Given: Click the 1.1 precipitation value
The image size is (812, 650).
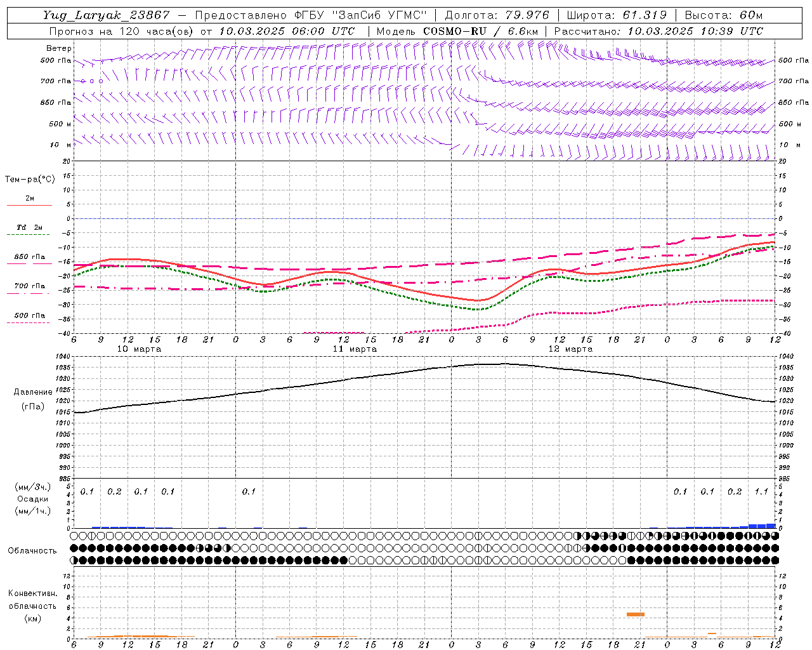Looking at the screenshot, I should [x=761, y=492].
